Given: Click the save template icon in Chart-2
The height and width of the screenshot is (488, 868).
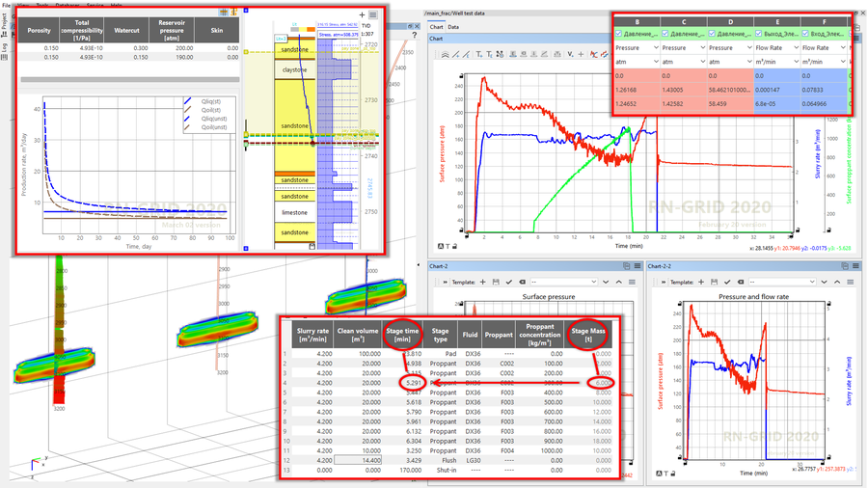Looking at the screenshot, I should click(x=496, y=283).
